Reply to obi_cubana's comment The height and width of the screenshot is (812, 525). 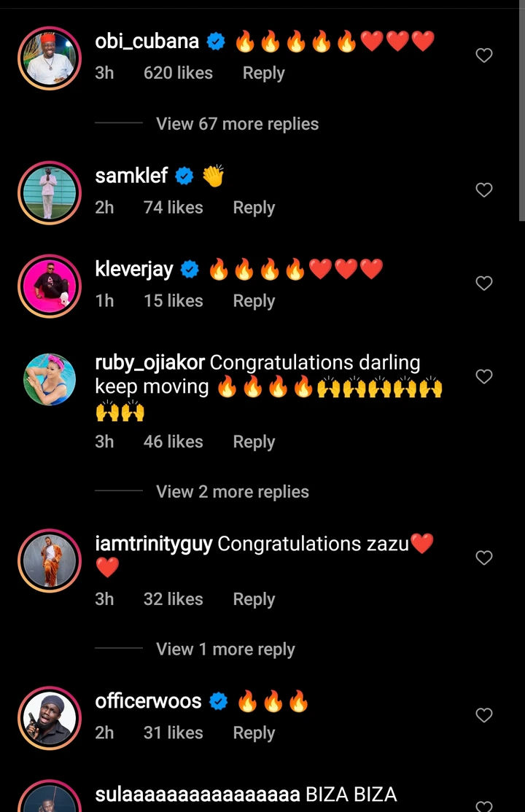click(263, 73)
